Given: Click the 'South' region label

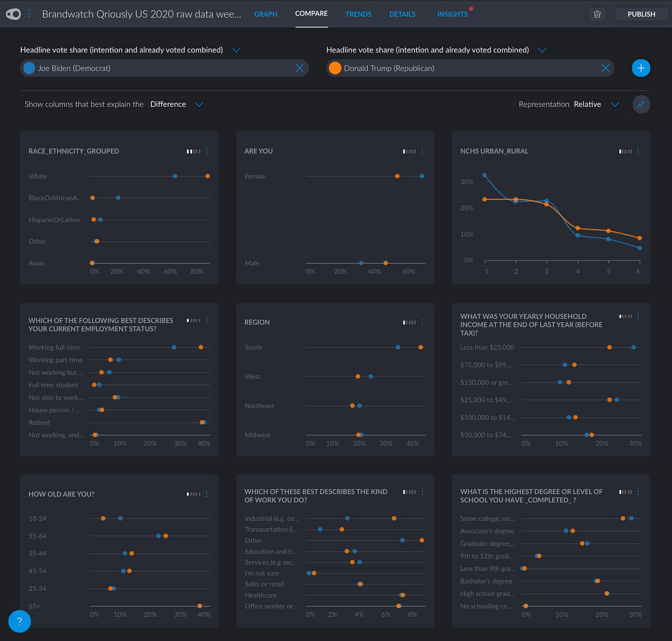Looking at the screenshot, I should [253, 347].
